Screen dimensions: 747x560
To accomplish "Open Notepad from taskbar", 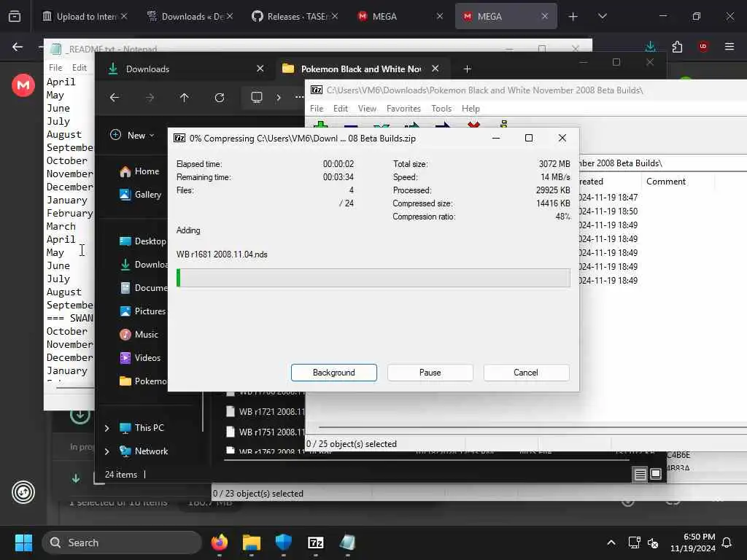I will point(347,542).
